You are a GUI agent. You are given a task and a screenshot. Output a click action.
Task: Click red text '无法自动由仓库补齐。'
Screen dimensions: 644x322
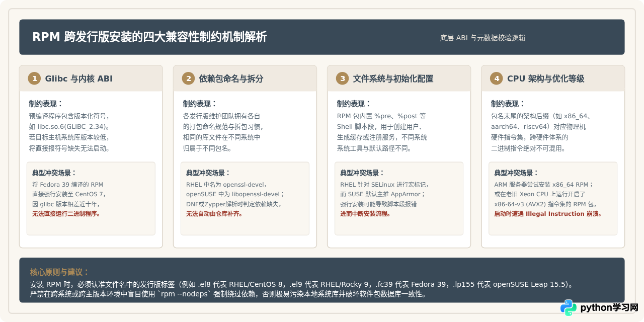coord(214,213)
